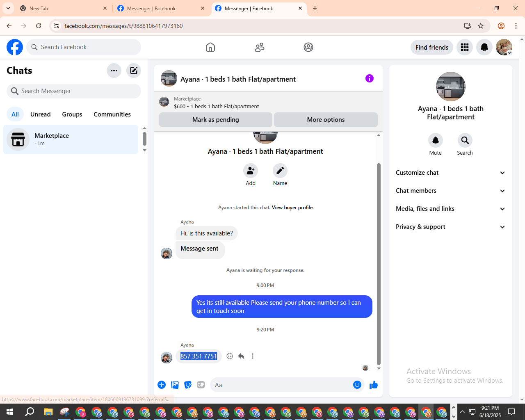Click More options button
This screenshot has width=525, height=420.
[x=326, y=120]
